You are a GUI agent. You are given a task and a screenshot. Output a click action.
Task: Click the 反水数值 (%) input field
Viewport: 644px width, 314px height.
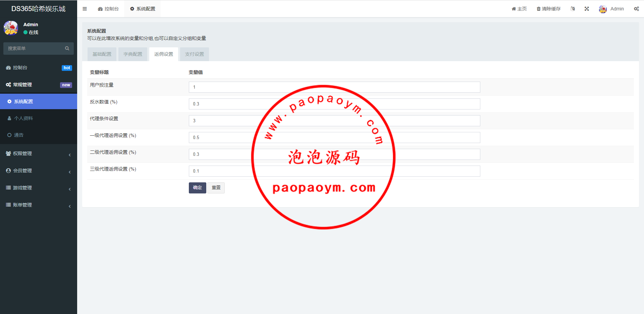[x=334, y=104]
